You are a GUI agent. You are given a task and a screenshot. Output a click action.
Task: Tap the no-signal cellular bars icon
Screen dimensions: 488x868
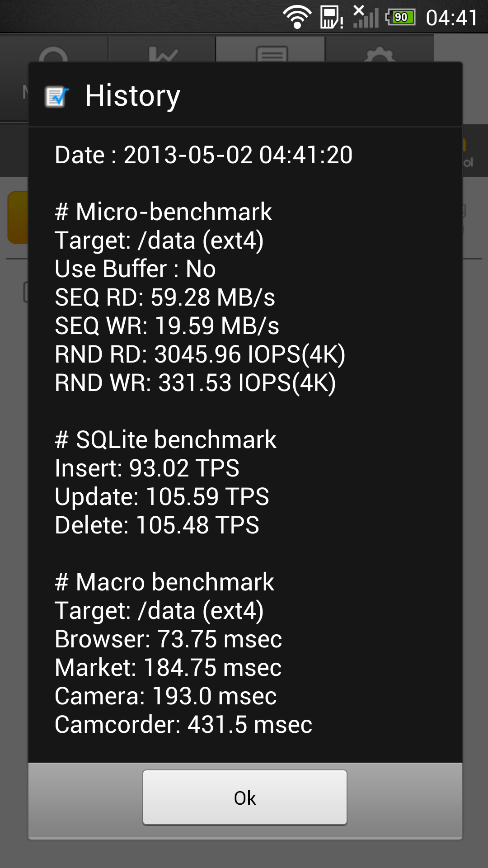[366, 16]
